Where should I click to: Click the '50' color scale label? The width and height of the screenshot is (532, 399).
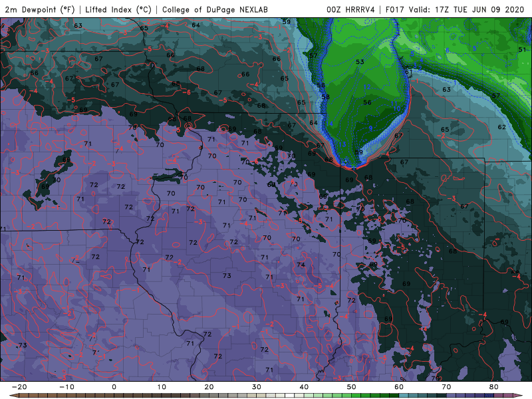[352, 387]
